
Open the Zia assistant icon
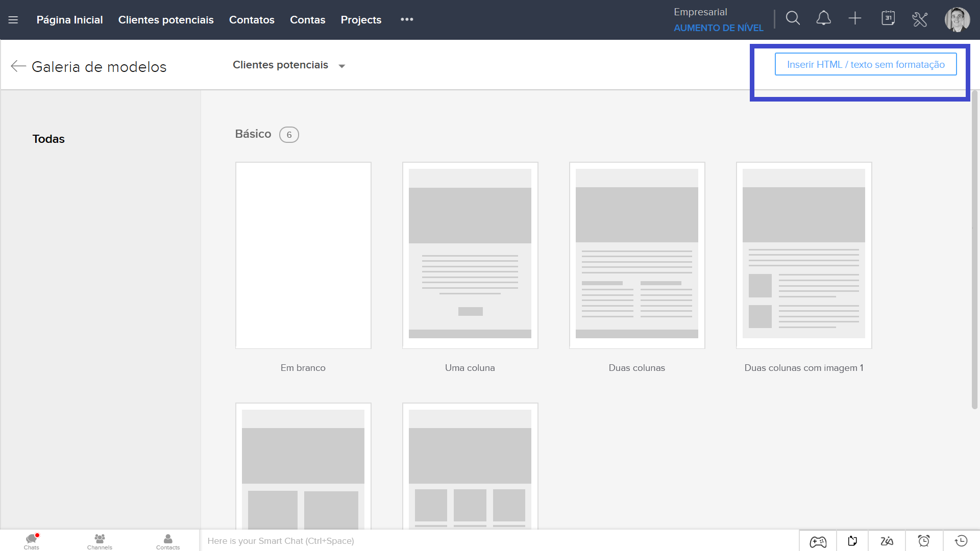pos(887,541)
